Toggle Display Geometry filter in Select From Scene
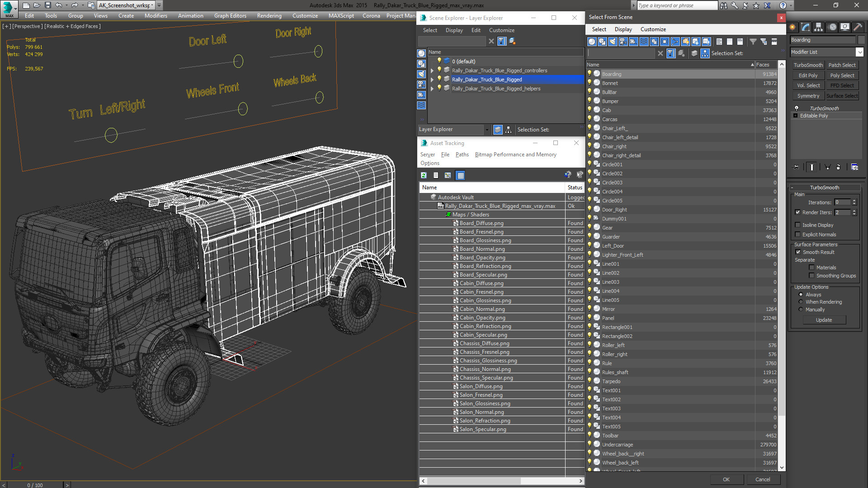This screenshot has height=488, width=868. pos(592,42)
